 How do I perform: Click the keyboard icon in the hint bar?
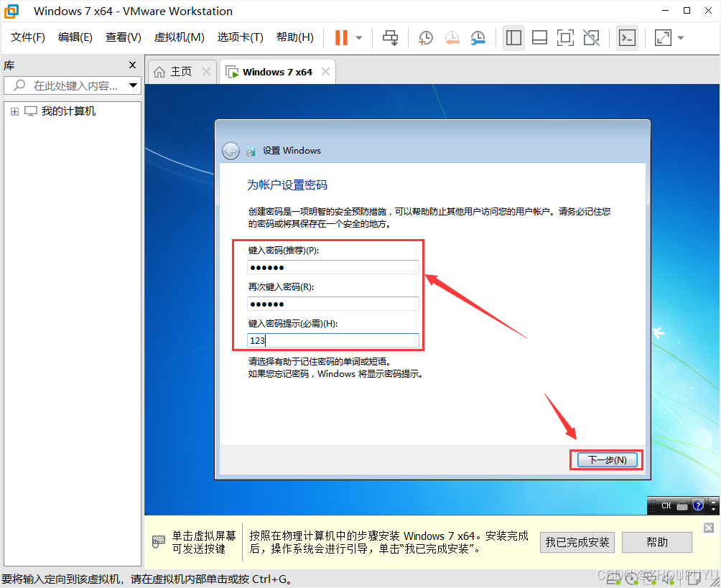click(x=158, y=541)
